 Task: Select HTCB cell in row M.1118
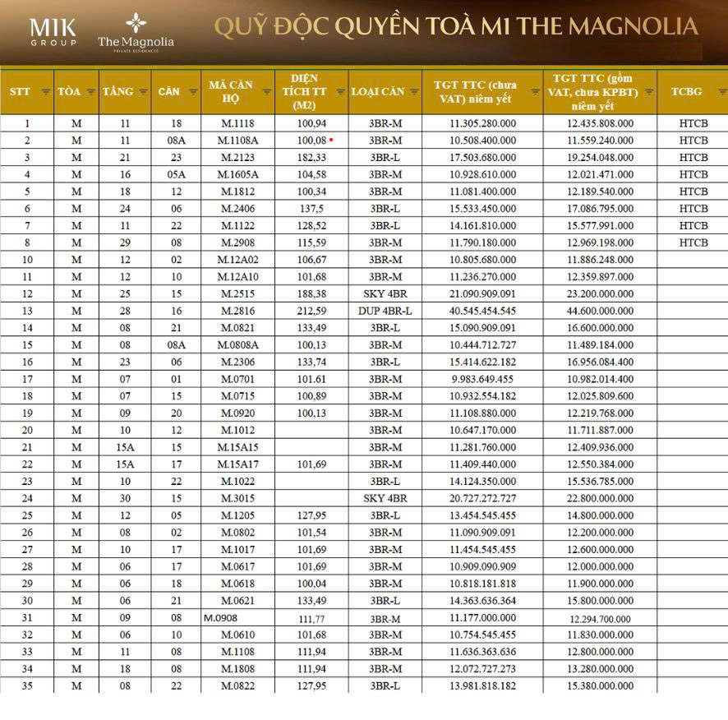[x=693, y=123]
